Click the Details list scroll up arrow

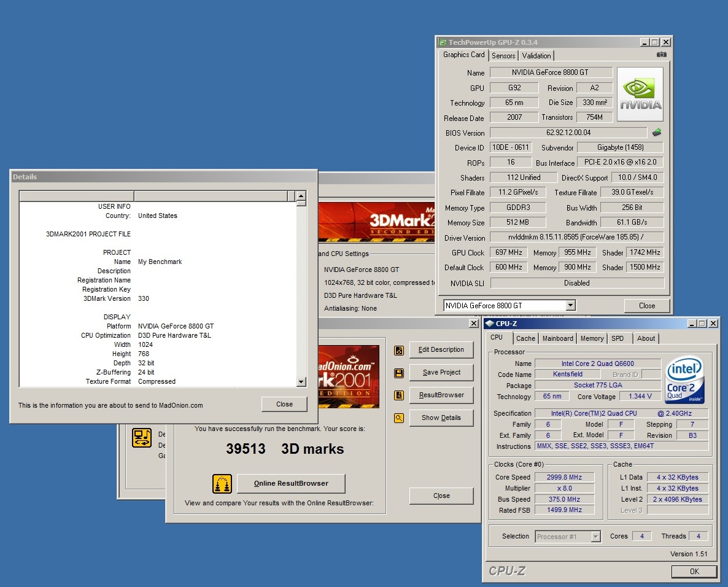point(301,196)
